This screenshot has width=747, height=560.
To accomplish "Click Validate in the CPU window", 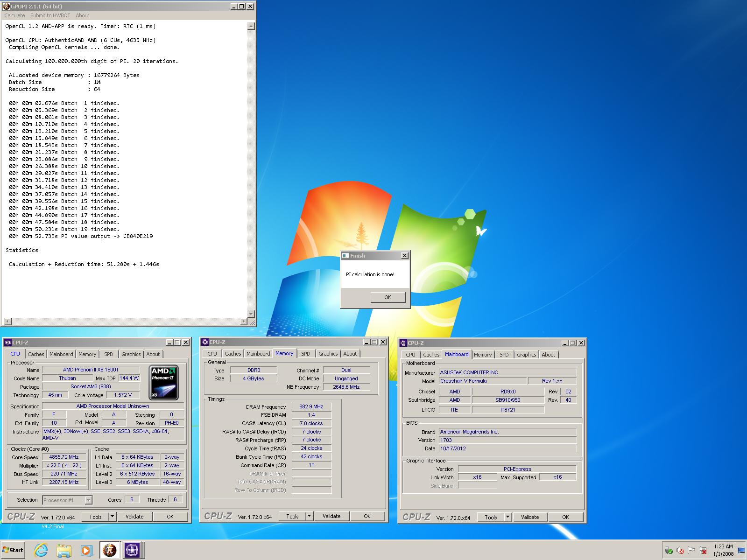I will pyautogui.click(x=134, y=517).
